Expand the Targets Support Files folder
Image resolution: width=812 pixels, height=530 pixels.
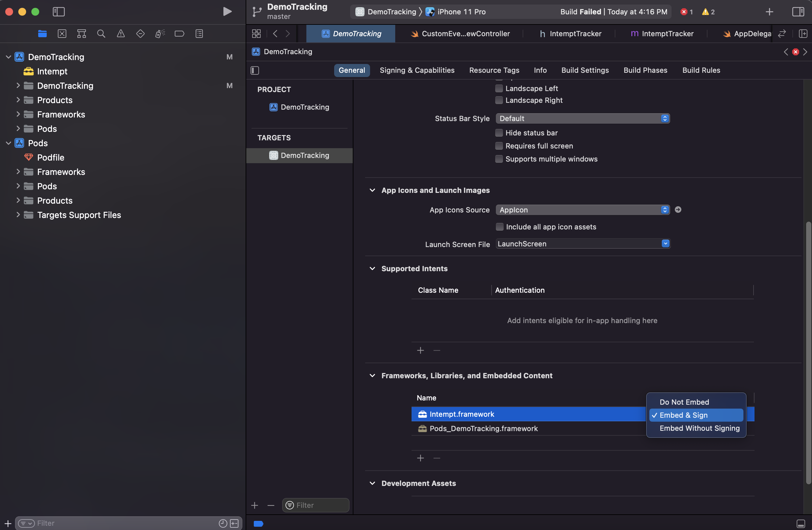[18, 215]
